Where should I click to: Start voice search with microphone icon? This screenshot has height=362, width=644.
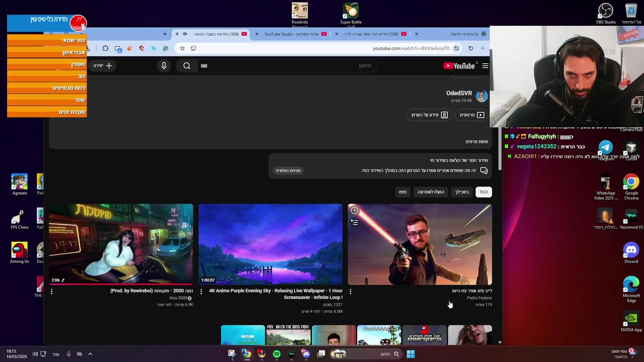(164, 66)
